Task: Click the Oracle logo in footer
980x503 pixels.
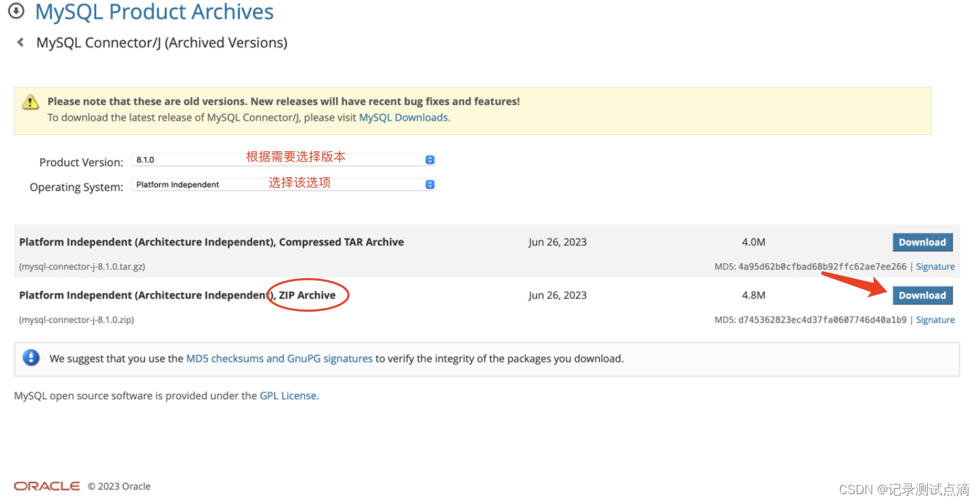Action: [47, 486]
